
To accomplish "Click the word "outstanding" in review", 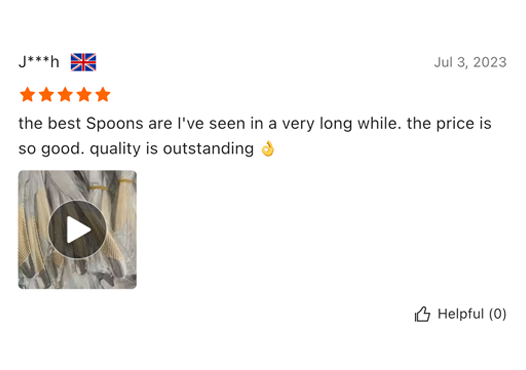I will pyautogui.click(x=208, y=149).
